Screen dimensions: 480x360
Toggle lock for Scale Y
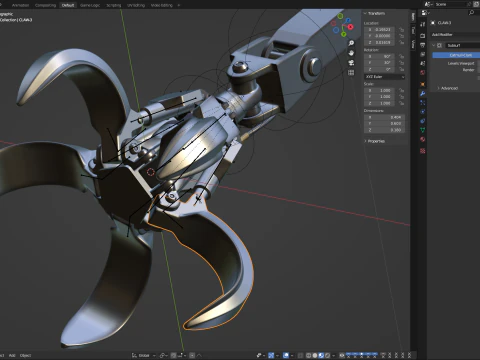coord(401,97)
